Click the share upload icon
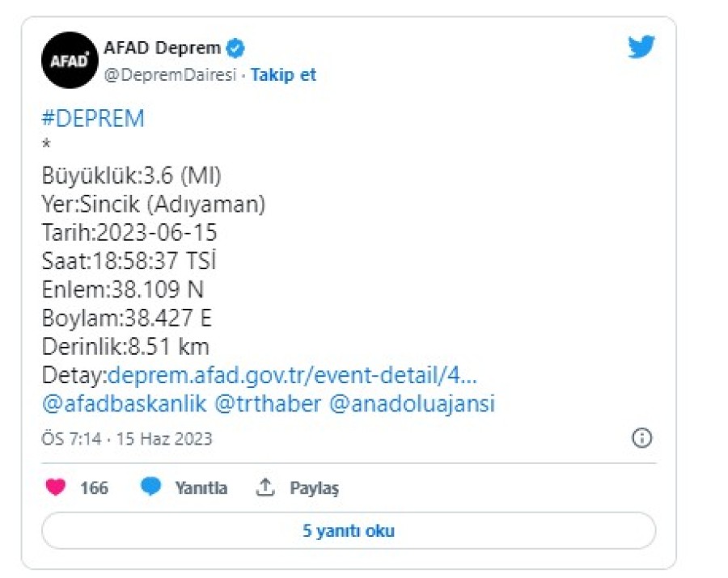Image resolution: width=728 pixels, height=578 pixels. pyautogui.click(x=265, y=487)
